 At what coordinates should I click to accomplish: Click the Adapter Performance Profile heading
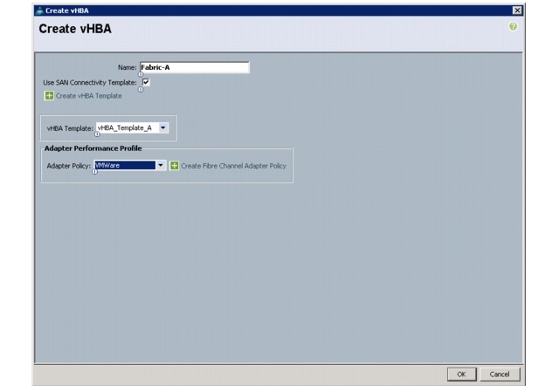(x=93, y=148)
